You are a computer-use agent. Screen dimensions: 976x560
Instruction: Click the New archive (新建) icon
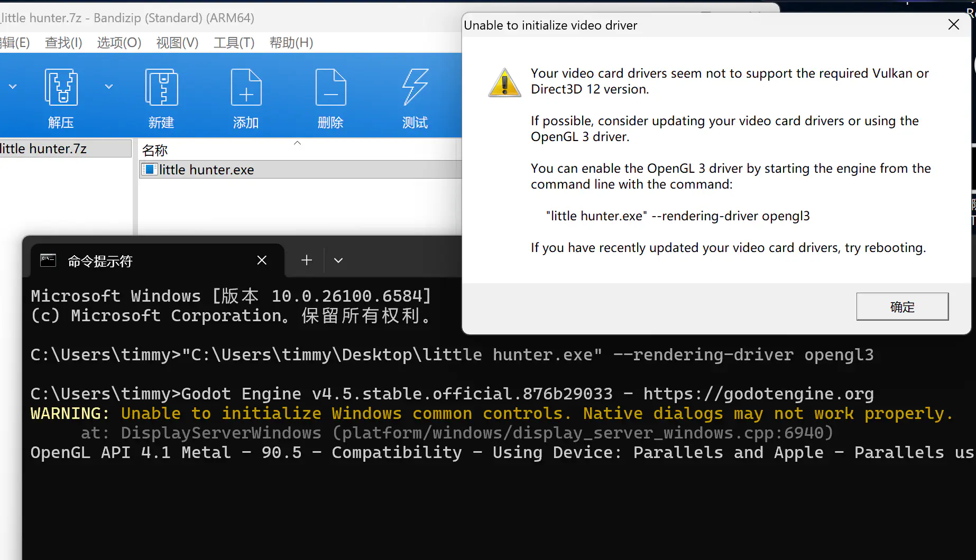coord(161,88)
